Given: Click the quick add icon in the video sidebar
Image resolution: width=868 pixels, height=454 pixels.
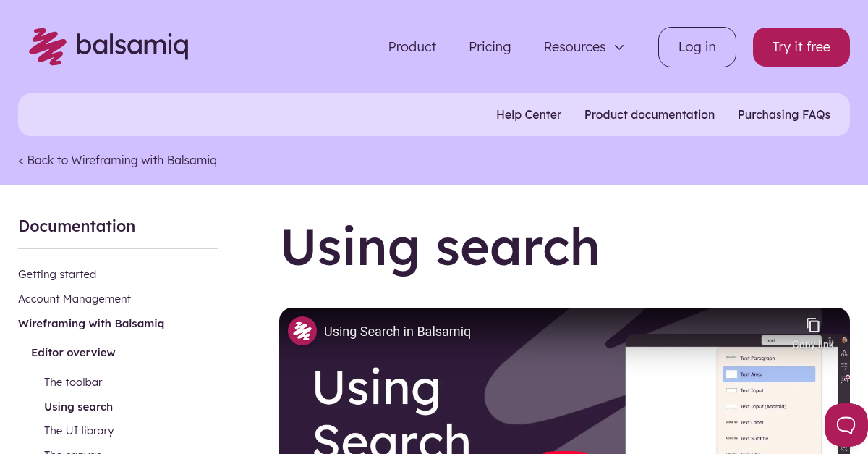Looking at the screenshot, I should (x=843, y=353).
